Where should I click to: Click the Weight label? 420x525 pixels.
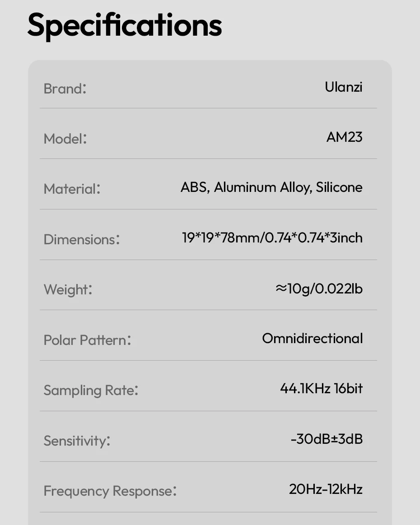coord(68,289)
